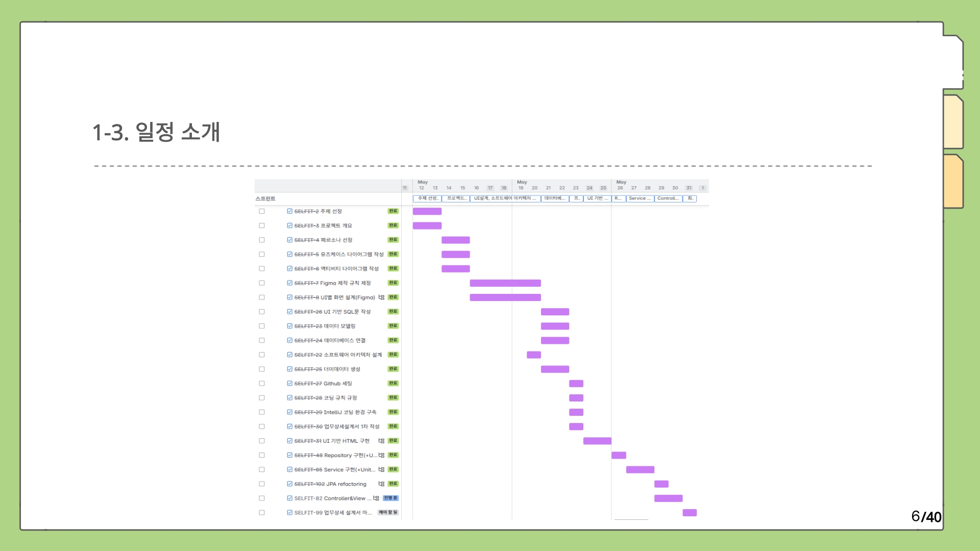980x551 pixels.
Task: Click the purple Gantt bar for SELFIT-8
Action: (505, 297)
